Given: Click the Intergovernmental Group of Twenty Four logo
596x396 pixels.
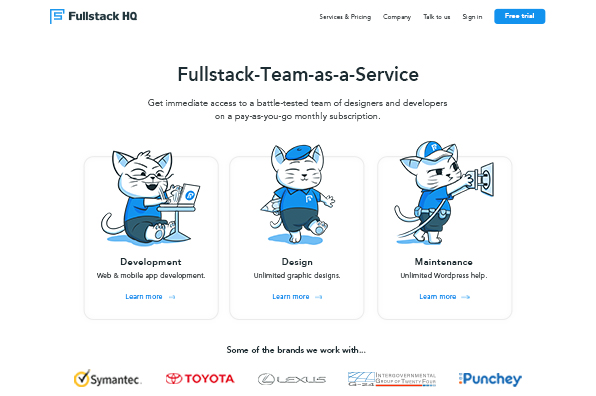Looking at the screenshot, I should (x=392, y=379).
